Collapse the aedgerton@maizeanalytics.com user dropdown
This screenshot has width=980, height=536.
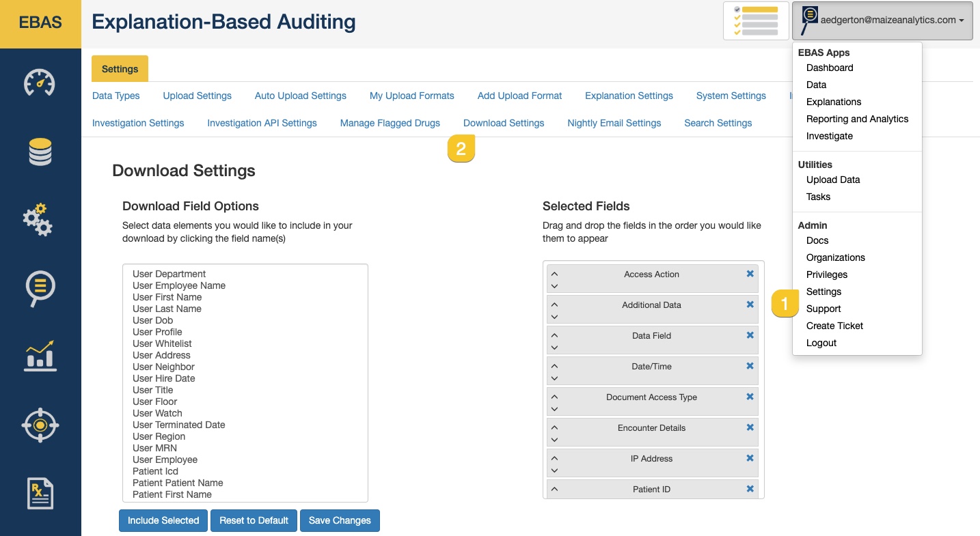click(882, 20)
